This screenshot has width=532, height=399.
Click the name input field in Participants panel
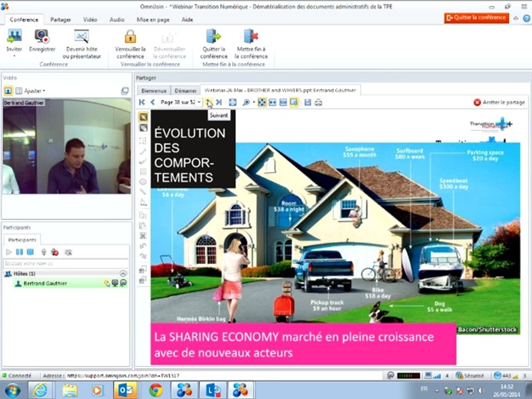pos(66,263)
